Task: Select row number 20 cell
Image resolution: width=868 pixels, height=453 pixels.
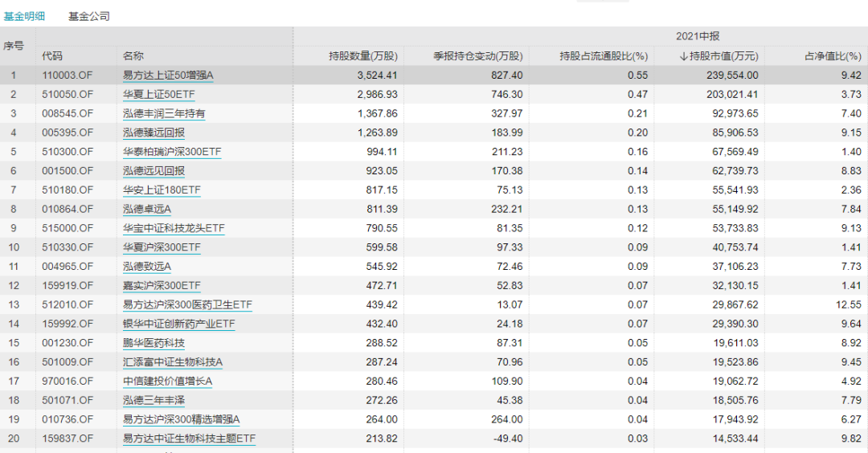Action: click(x=13, y=438)
